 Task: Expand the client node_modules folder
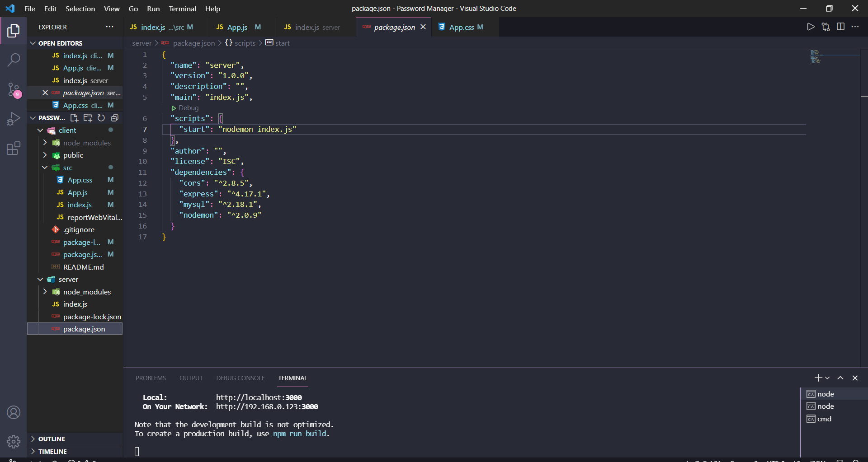[x=45, y=143]
